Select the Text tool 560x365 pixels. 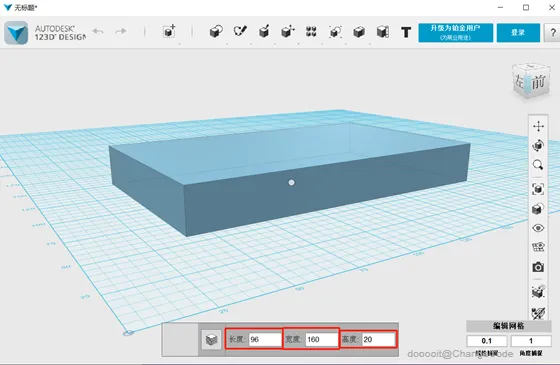pos(406,32)
